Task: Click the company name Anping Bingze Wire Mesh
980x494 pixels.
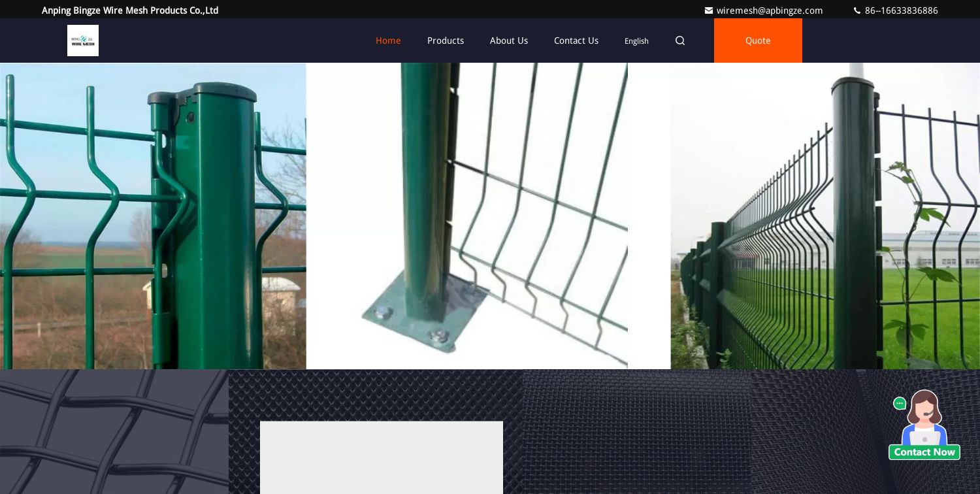Action: 129,10
